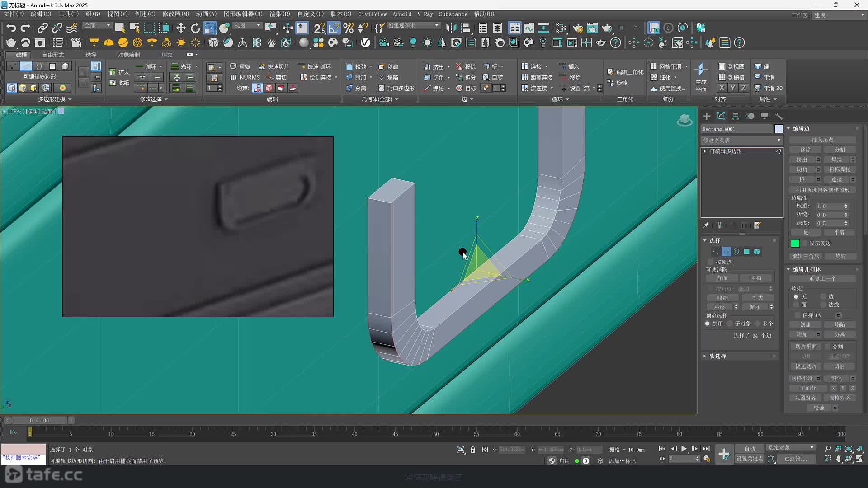
Task: Open the Rendering menu
Action: click(279, 14)
